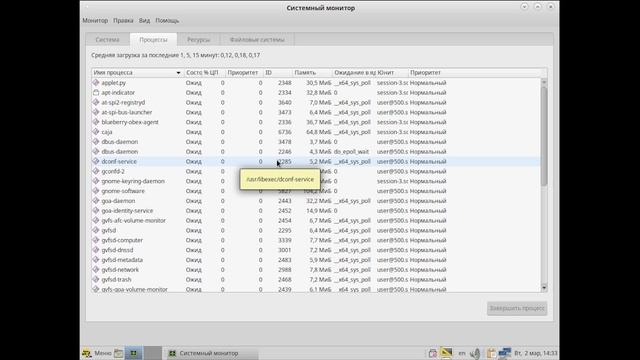Click the scrollbar up arrow
The height and width of the screenshot is (360, 640).
[x=544, y=82]
